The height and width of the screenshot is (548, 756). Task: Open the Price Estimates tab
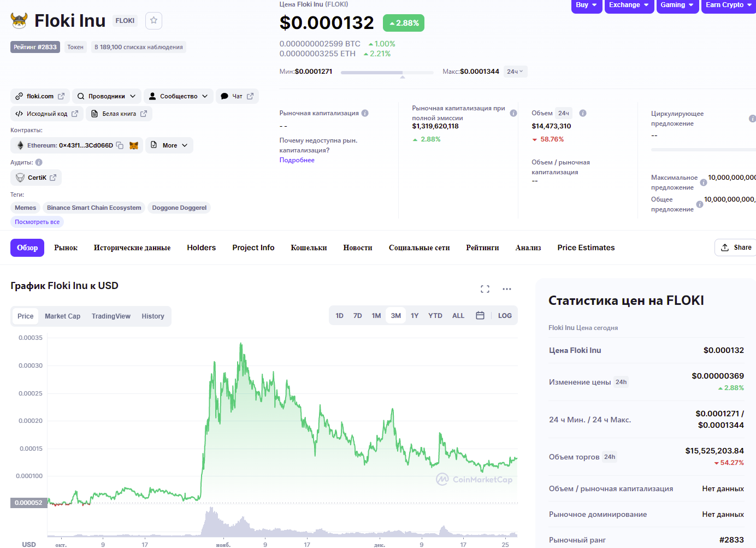[x=586, y=248]
